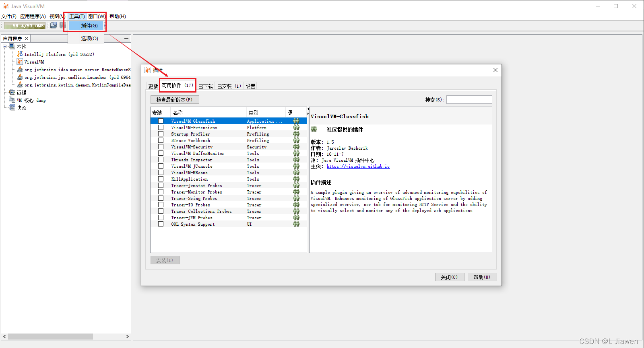Image resolution: width=644 pixels, height=348 pixels.
Task: Sort plugin table by 名称 column header
Action: 208,112
